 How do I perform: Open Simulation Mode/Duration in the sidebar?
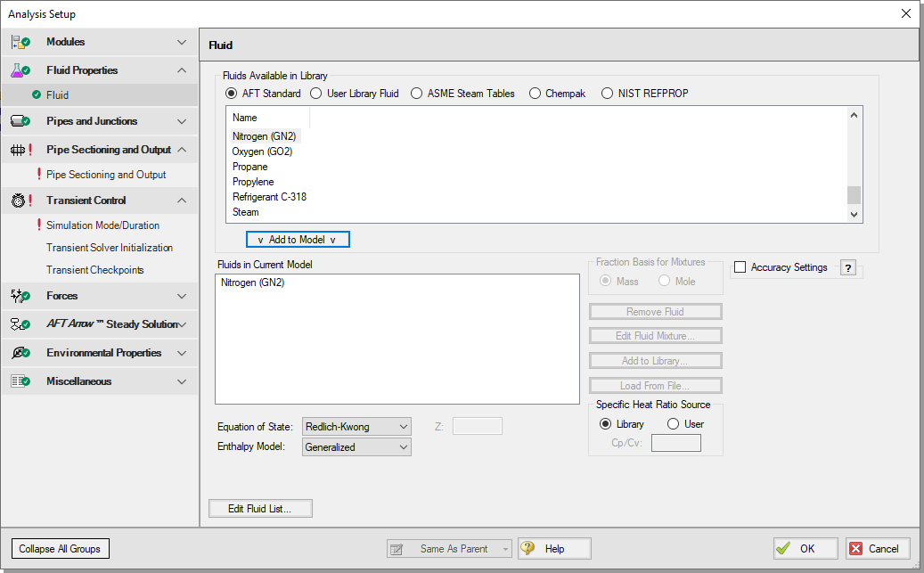coord(102,225)
